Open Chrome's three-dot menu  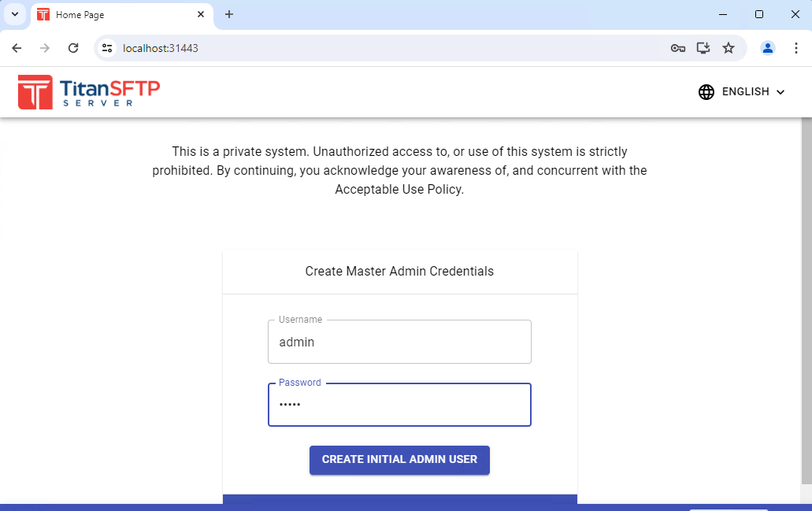[796, 48]
